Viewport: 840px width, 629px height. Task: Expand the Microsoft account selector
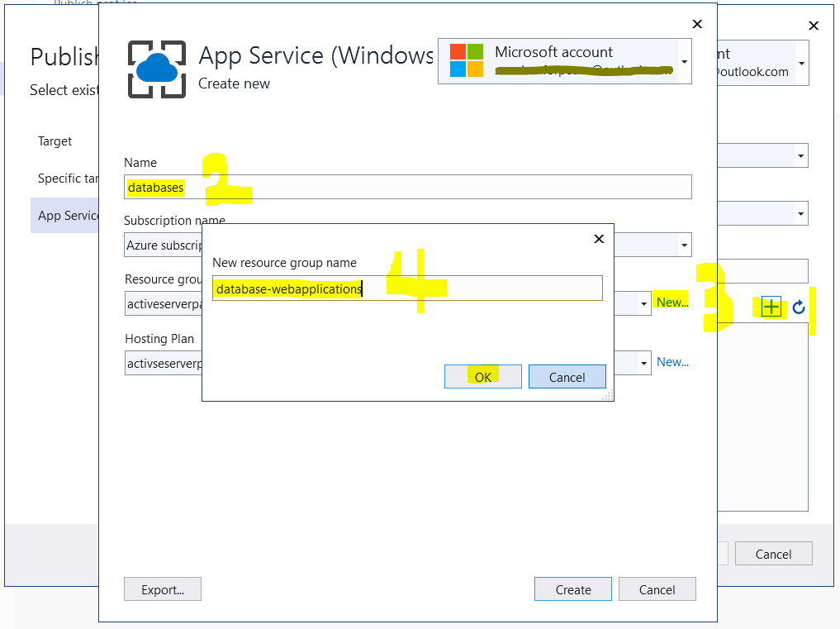pos(684,62)
